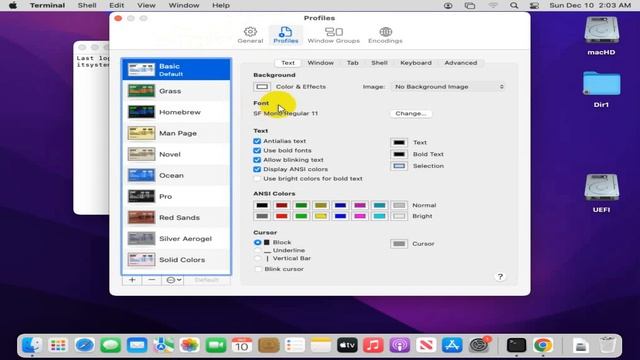Open the Trash in the Dock

608,345
